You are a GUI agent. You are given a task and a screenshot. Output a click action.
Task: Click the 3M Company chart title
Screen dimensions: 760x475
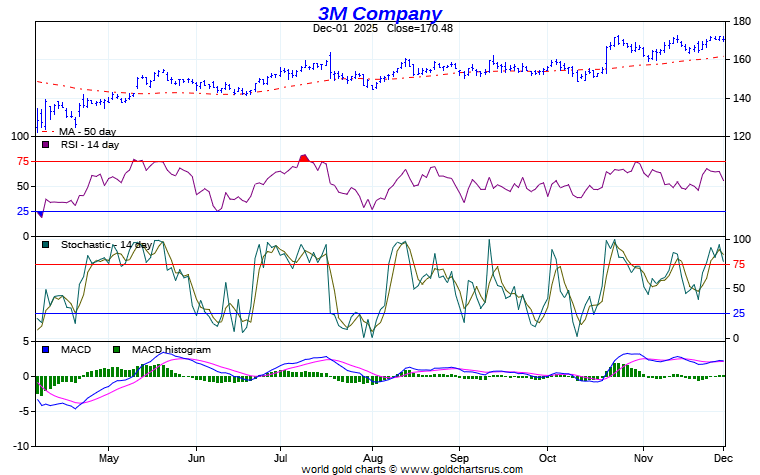coord(380,13)
